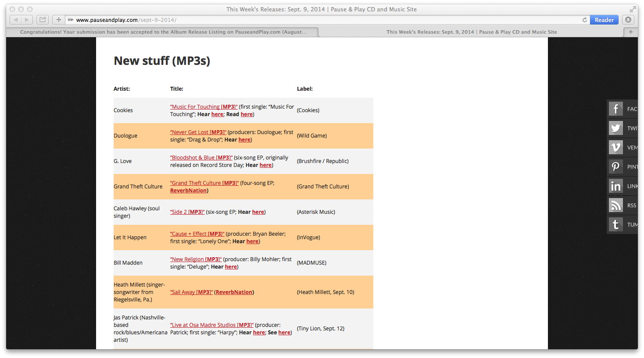The image size is (644, 358).
Task: Open the "Bloodshot & Blue [MP3]" link
Action: pos(201,157)
